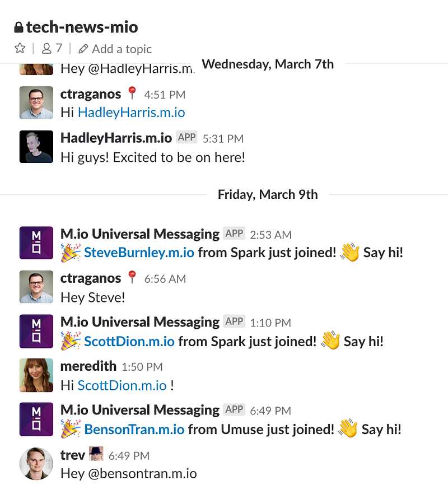Click meredith's avatar photo
The height and width of the screenshot is (499, 448).
pyautogui.click(x=36, y=375)
